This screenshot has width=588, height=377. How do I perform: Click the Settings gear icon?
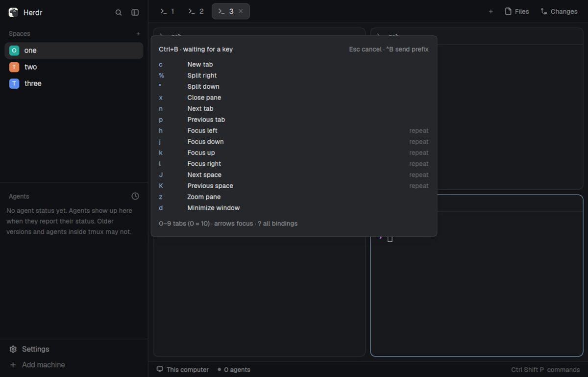(13, 350)
